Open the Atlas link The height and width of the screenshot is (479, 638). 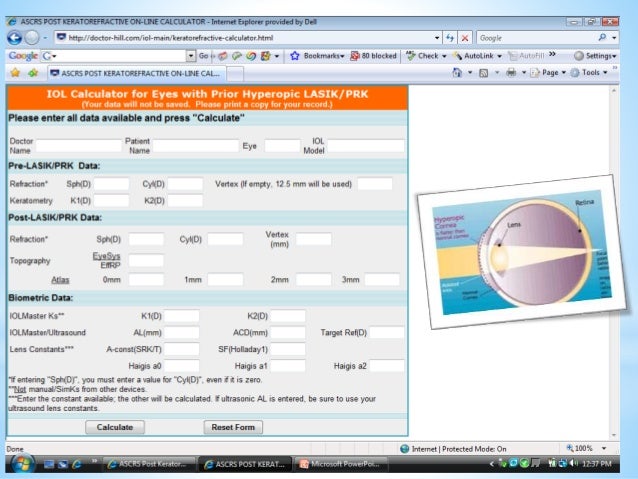click(x=60, y=280)
